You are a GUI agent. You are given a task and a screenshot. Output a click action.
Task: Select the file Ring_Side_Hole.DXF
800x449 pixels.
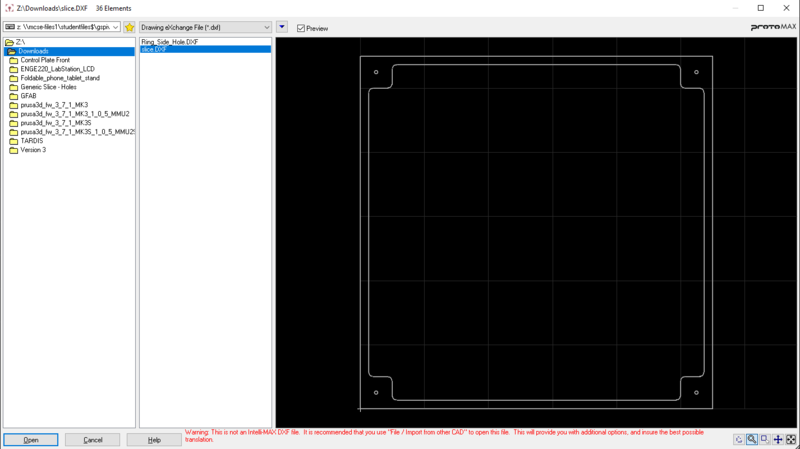[x=170, y=42]
